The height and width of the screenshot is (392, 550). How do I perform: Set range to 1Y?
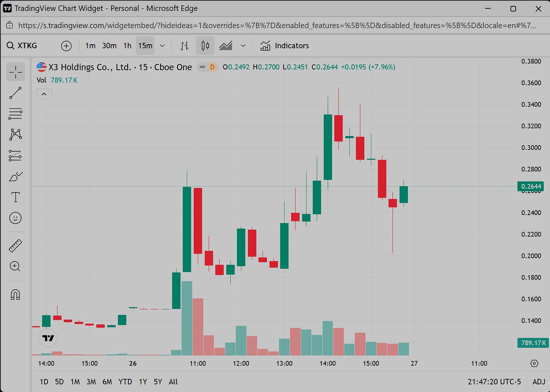point(143,382)
